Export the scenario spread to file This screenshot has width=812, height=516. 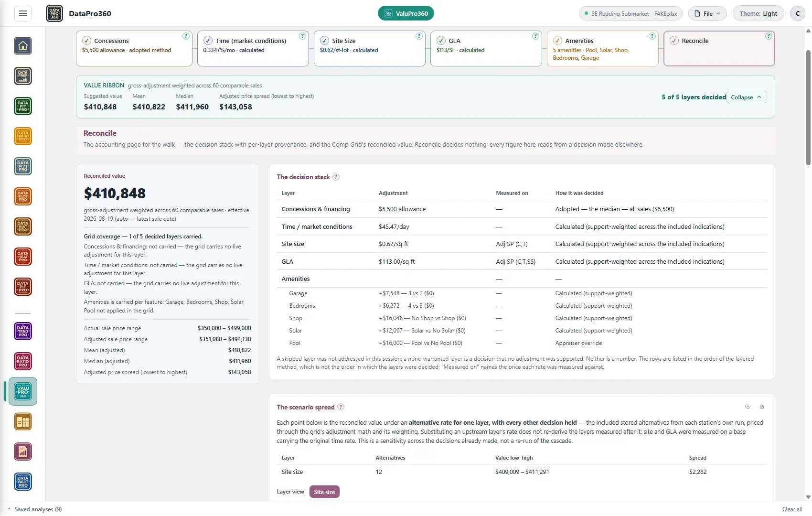(x=762, y=407)
